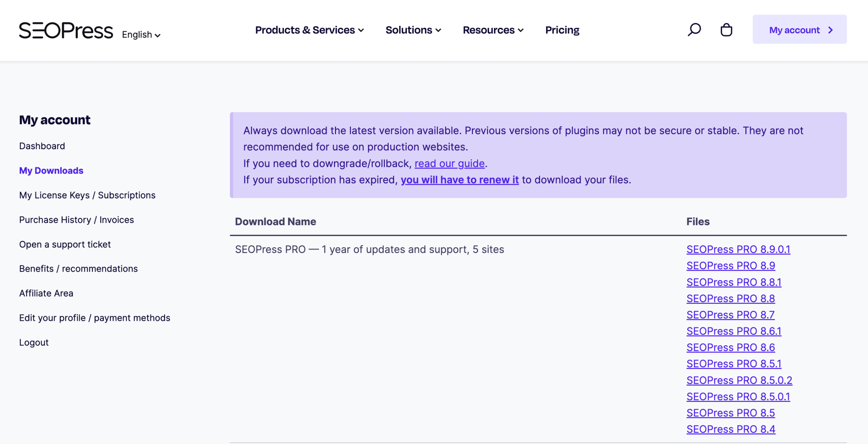
Task: Select My License Keys / Subscriptions
Action: click(87, 195)
